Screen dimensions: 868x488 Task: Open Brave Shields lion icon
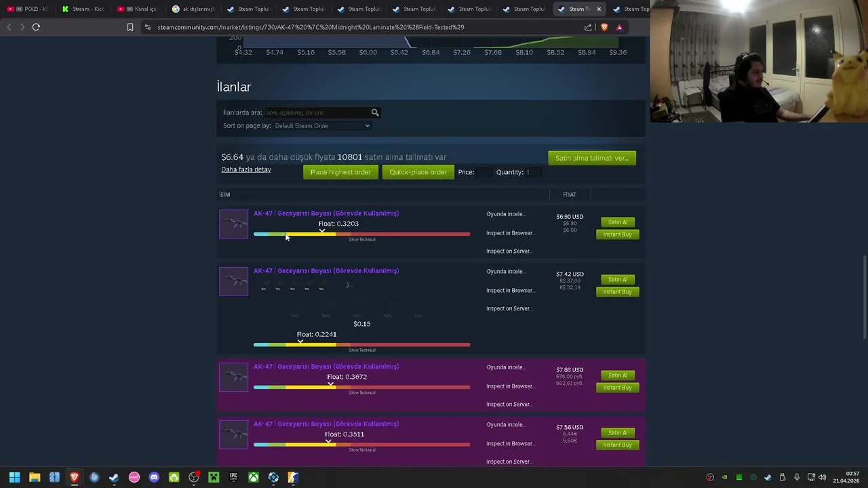pyautogui.click(x=604, y=27)
